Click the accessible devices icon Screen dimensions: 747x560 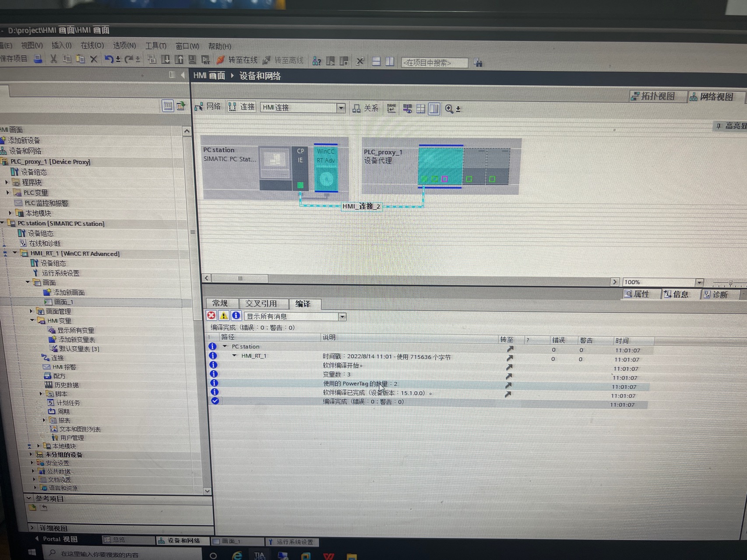coord(317,61)
